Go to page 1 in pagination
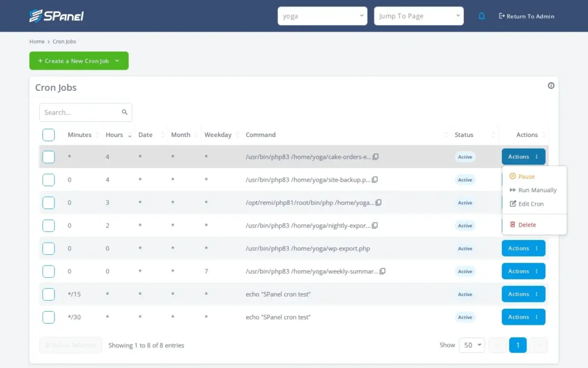Screen dimensions: 588x368 [x=518, y=345]
